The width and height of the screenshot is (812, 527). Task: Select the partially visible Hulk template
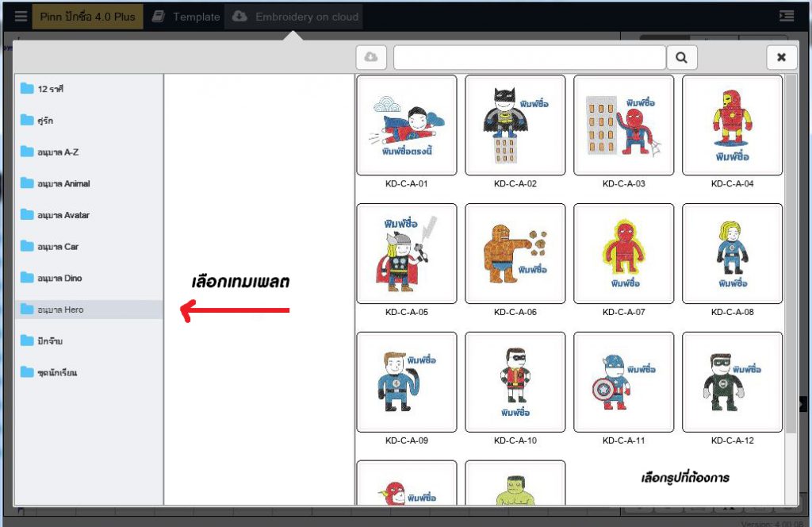click(x=515, y=483)
